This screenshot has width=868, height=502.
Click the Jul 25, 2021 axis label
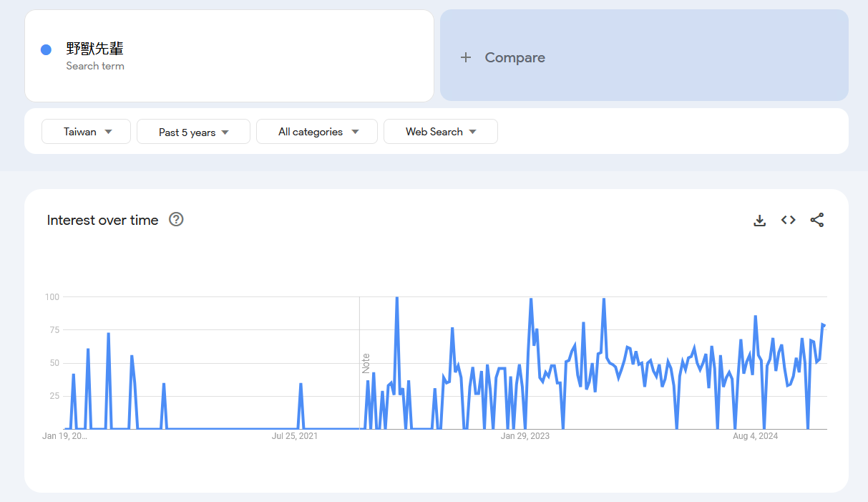[x=295, y=436]
